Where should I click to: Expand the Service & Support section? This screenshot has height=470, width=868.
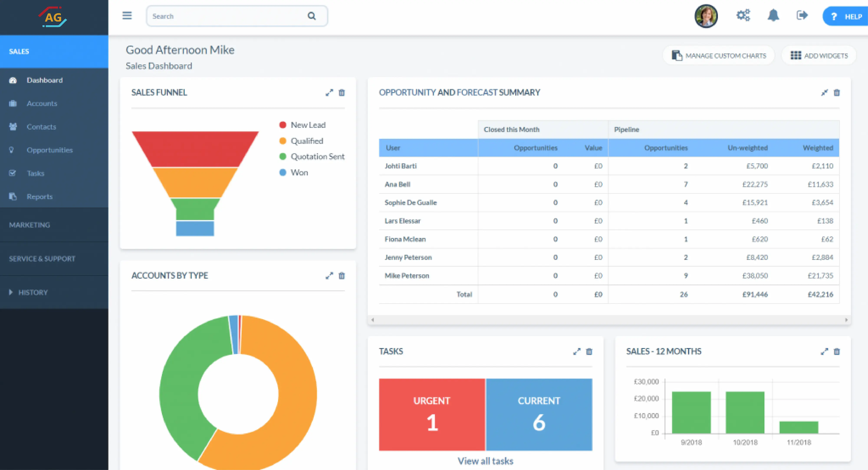(x=42, y=259)
